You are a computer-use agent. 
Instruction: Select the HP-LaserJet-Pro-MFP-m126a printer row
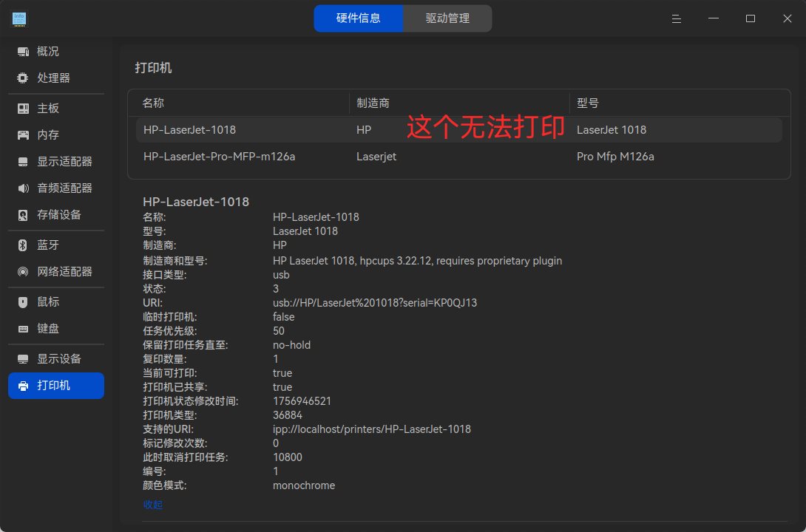pos(459,157)
